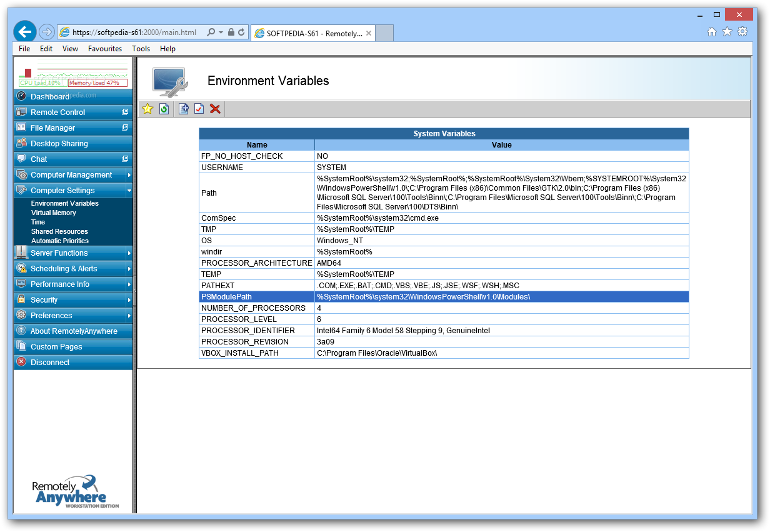Select the SOFTPEDIA-S61 browser tab
Viewport: 770px width, 532px height.
[x=314, y=33]
